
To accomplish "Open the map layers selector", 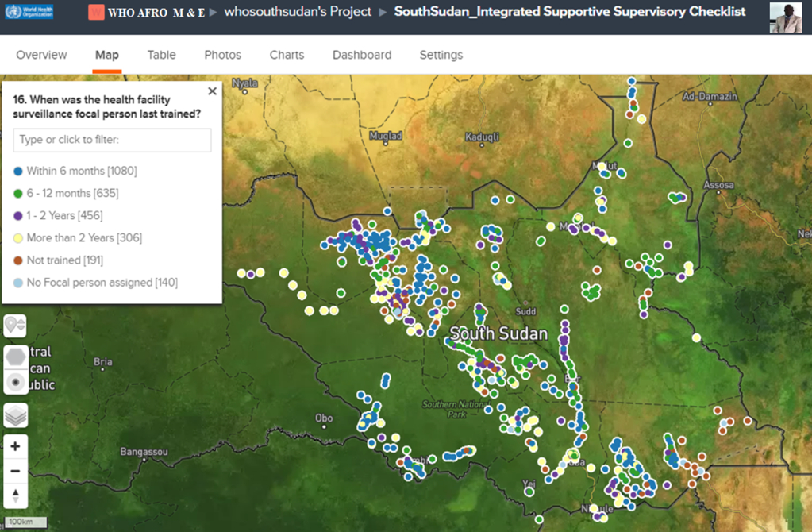I will [x=16, y=415].
